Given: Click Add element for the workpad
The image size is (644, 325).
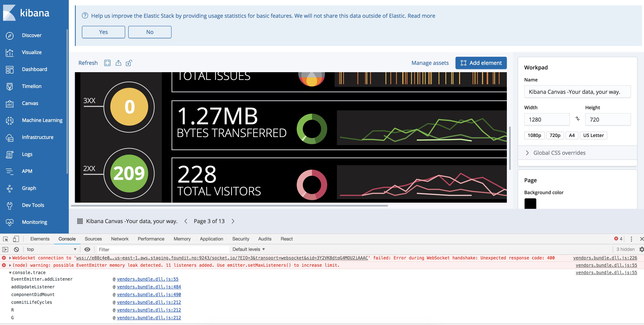Looking at the screenshot, I should click(481, 63).
